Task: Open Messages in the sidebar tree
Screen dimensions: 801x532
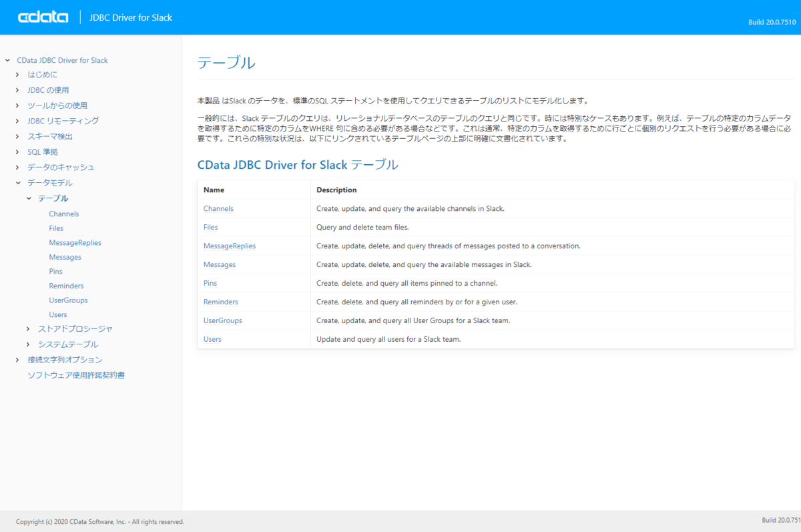Action: pyautogui.click(x=65, y=257)
